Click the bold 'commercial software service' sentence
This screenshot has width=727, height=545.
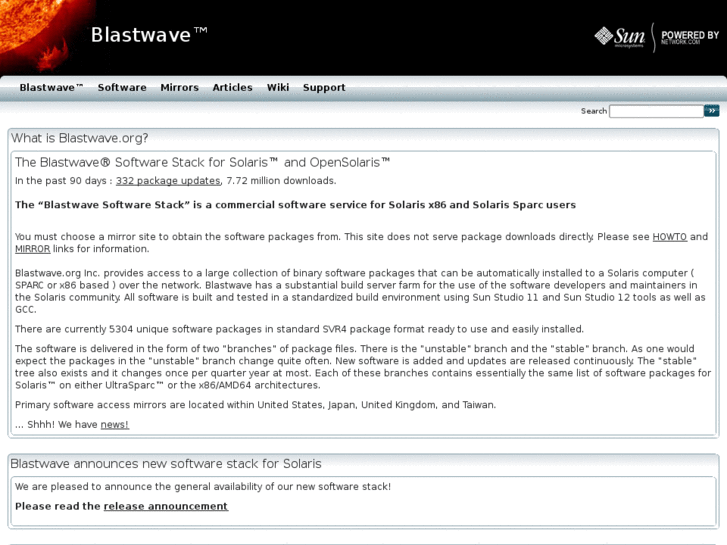point(295,205)
